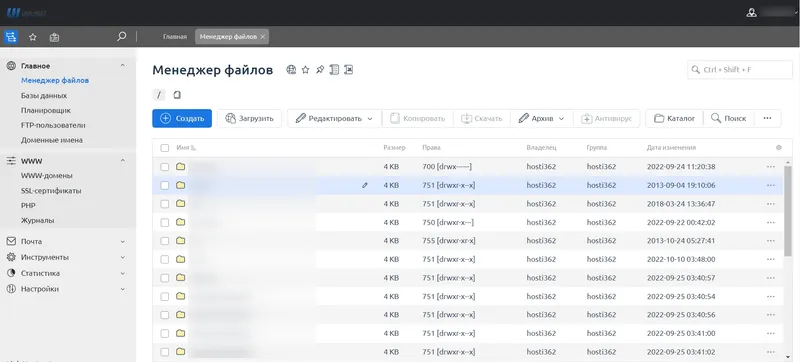Open Базы данных in the sidebar

[44, 95]
